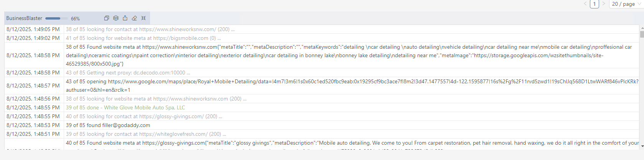The width and height of the screenshot is (644, 160).
Task: Select the BusinessBlaster tab
Action: point(24,18)
